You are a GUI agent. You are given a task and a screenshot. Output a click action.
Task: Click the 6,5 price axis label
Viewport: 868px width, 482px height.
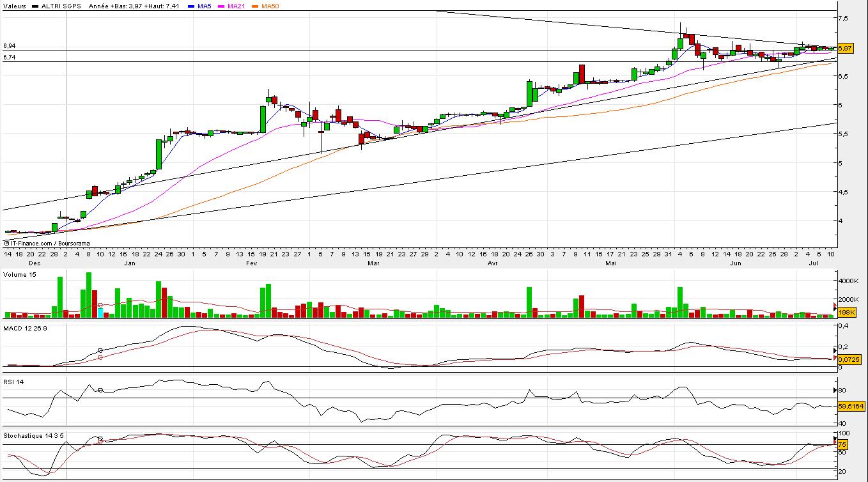[844, 76]
